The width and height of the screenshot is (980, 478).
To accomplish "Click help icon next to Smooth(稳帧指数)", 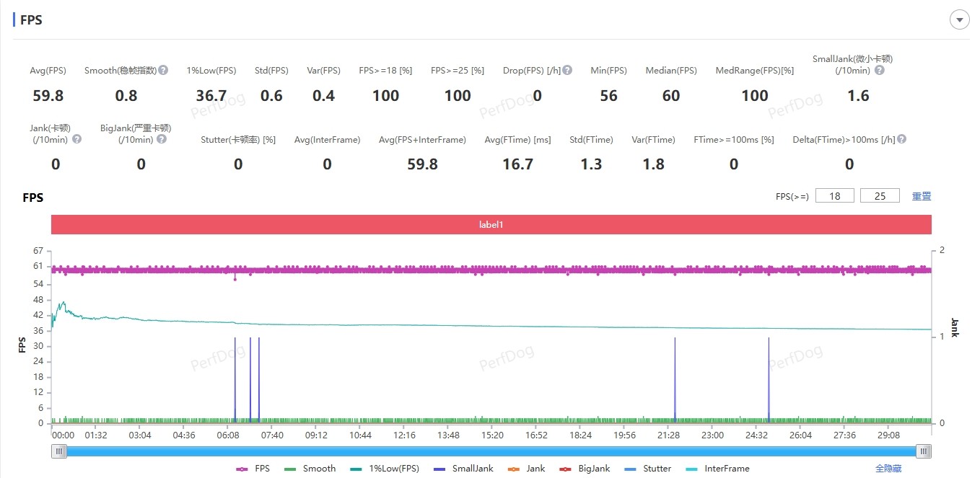I will coord(164,70).
